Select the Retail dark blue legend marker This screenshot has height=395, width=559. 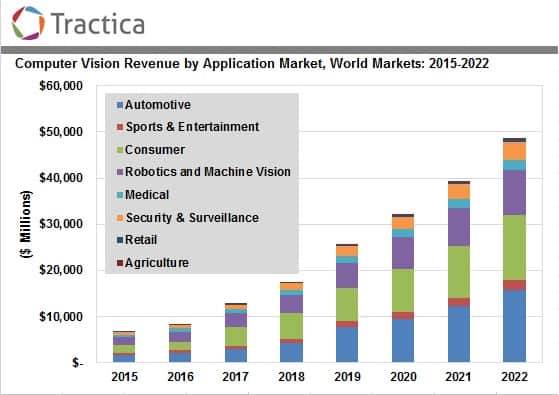pyautogui.click(x=120, y=240)
